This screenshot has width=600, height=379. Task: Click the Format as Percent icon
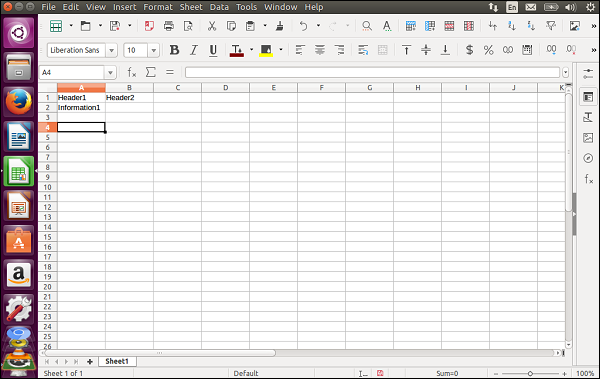point(489,50)
